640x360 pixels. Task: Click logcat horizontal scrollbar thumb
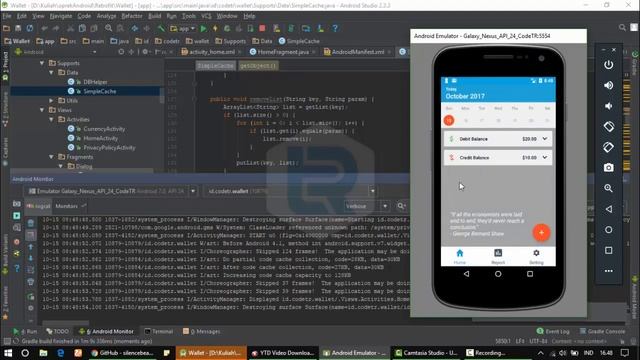(x=65, y=322)
